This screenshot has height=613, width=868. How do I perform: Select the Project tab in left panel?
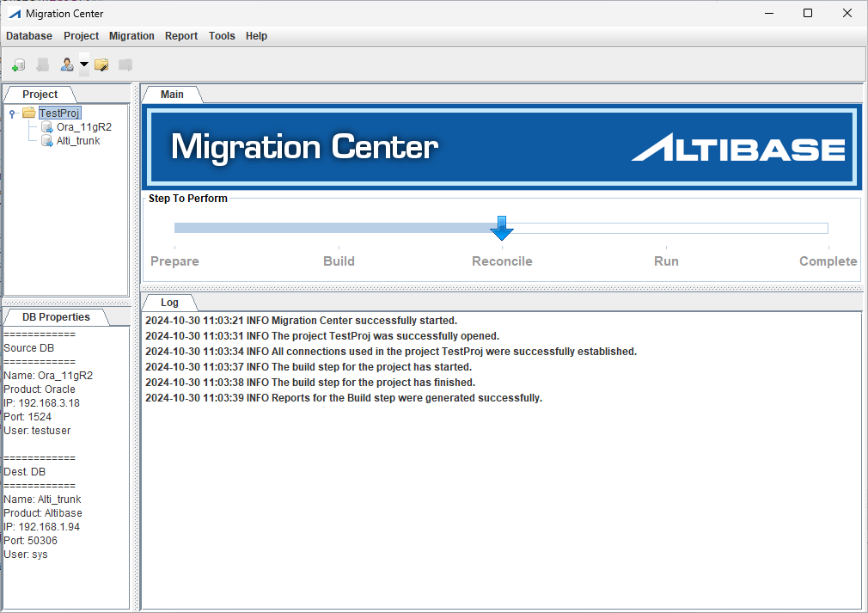tap(40, 95)
